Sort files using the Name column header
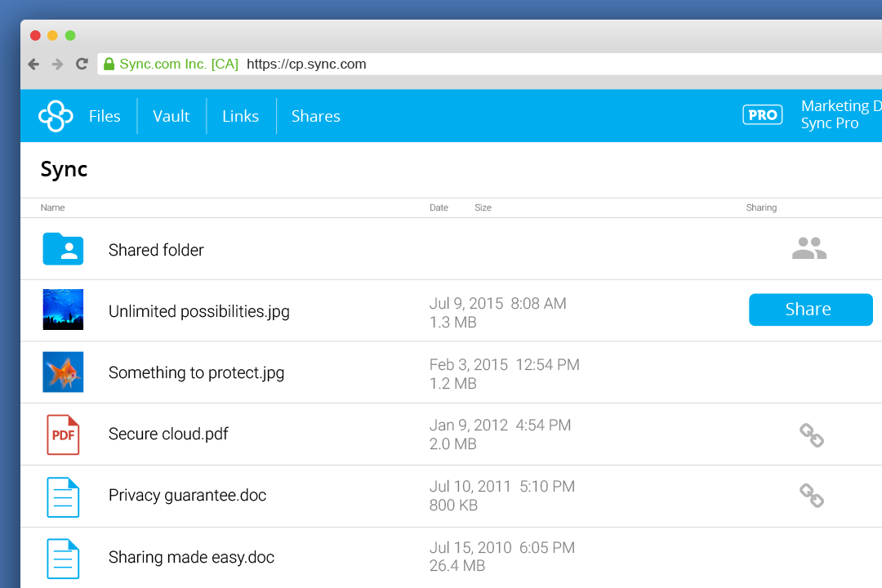The width and height of the screenshot is (882, 588). pos(52,207)
